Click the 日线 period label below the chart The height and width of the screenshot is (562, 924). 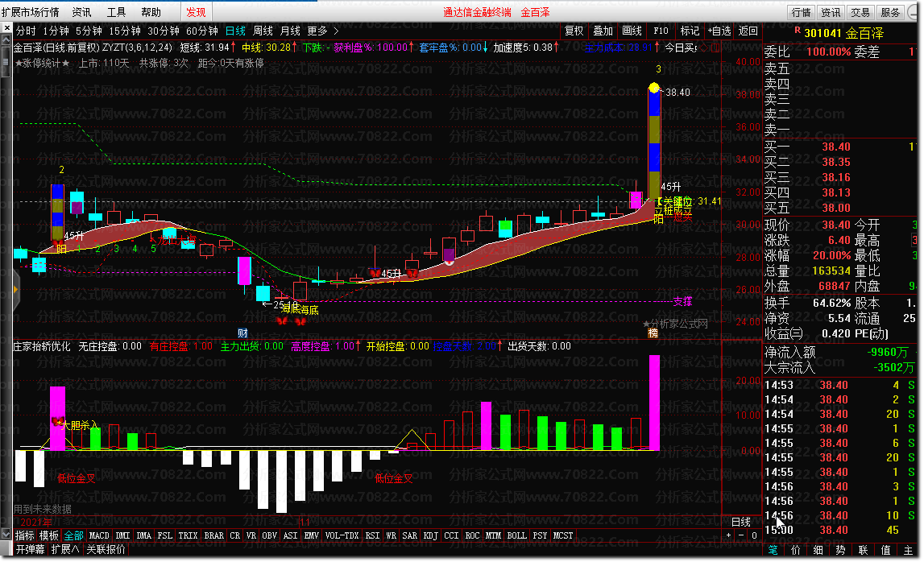click(741, 522)
